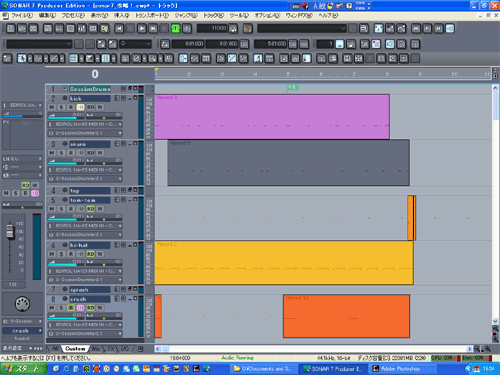The height and width of the screenshot is (375, 500).
Task: Click the zoom magnifier tool in the track toolbar
Action: (x=152, y=59)
